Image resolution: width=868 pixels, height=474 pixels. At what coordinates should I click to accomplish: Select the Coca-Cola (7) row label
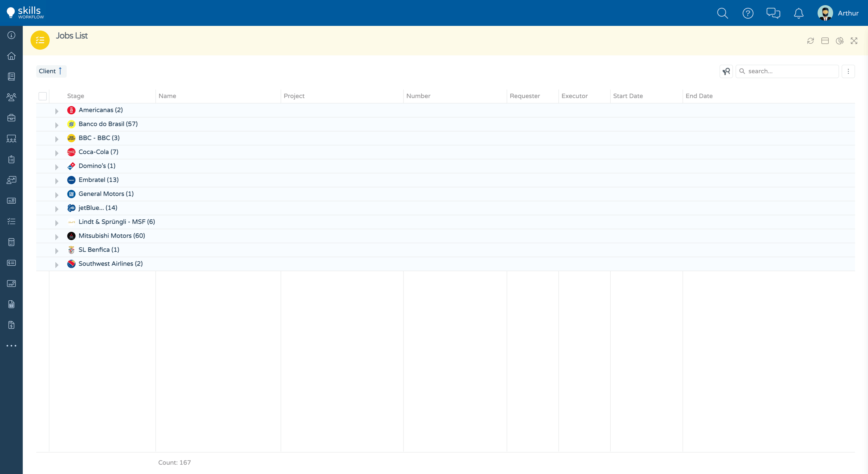pos(98,152)
